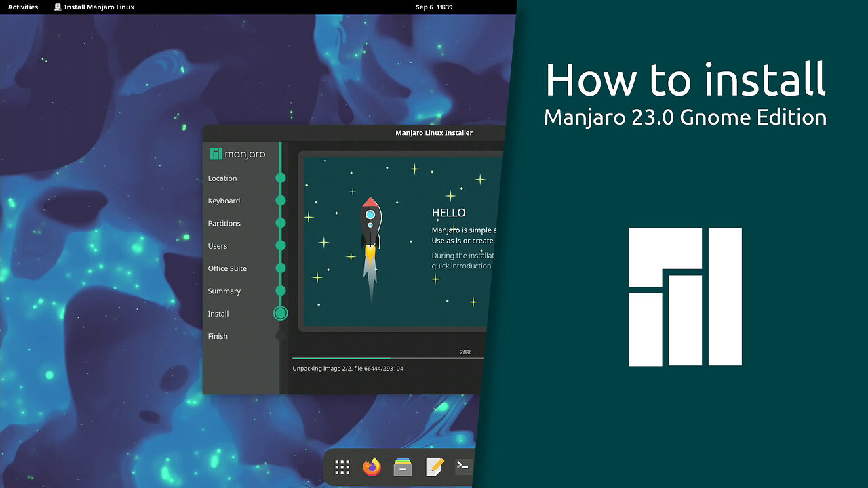Click the HELLO heading in the slideshow
The image size is (868, 488).
[x=449, y=213]
